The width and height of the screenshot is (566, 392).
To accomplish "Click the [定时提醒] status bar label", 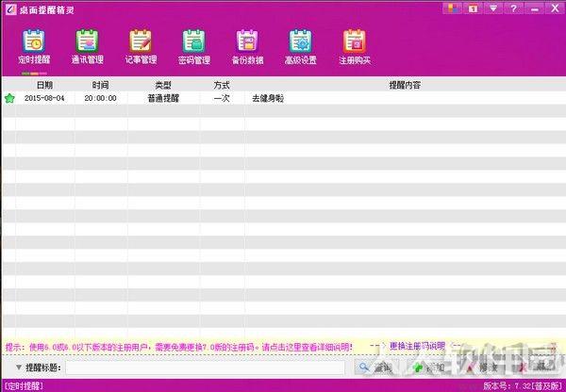I will (x=24, y=385).
